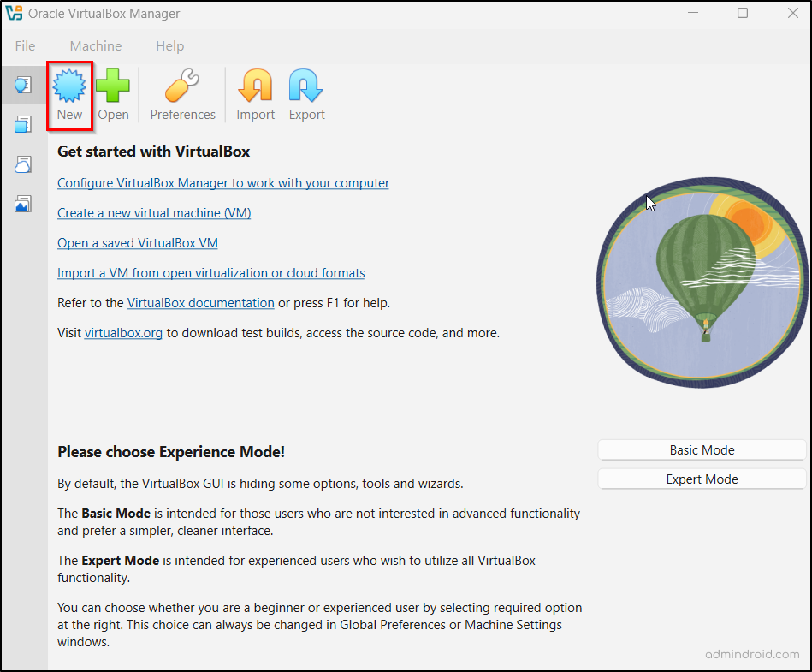
Task: Click 'Configure VirtualBox Manager to work with your computer'
Action: click(222, 182)
